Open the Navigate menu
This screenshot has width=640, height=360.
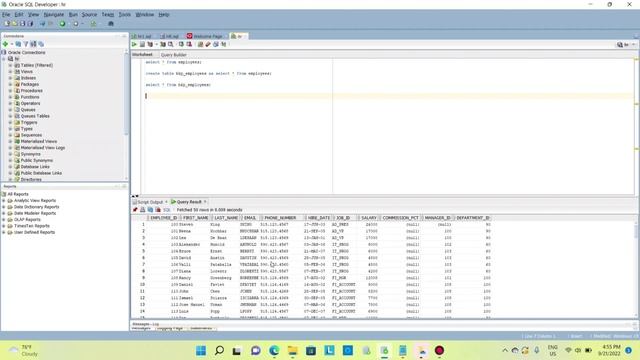54,15
